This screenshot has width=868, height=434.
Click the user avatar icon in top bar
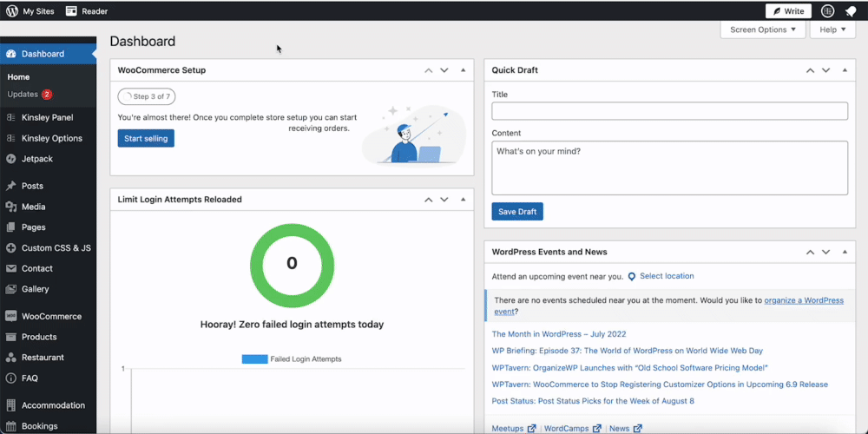tap(827, 11)
